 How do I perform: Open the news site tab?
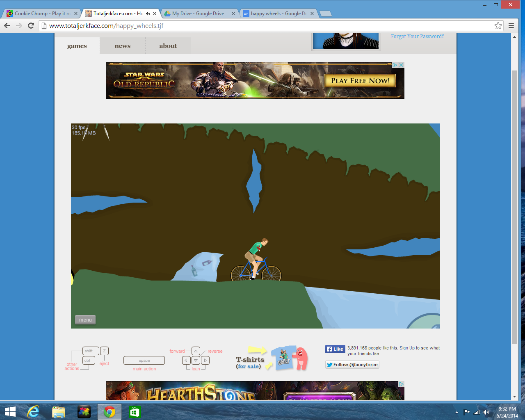click(x=123, y=46)
